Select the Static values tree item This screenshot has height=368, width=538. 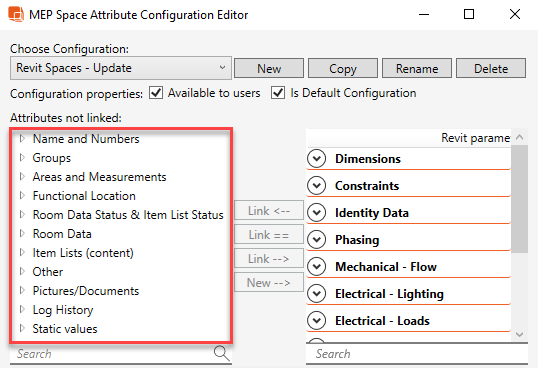65,329
